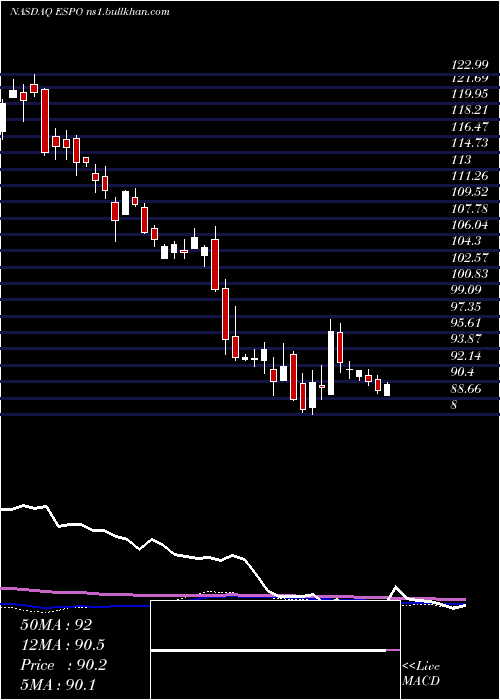Click the 114.73 price axis label

[469, 143]
